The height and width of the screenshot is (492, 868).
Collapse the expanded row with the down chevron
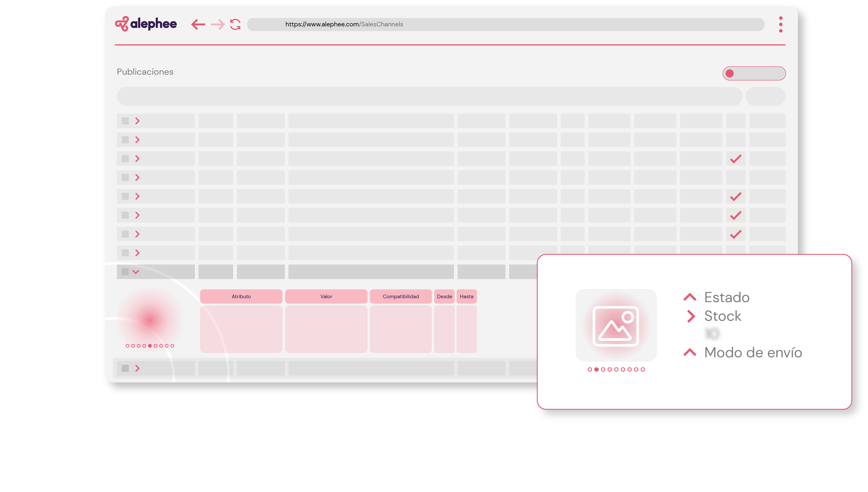(136, 272)
